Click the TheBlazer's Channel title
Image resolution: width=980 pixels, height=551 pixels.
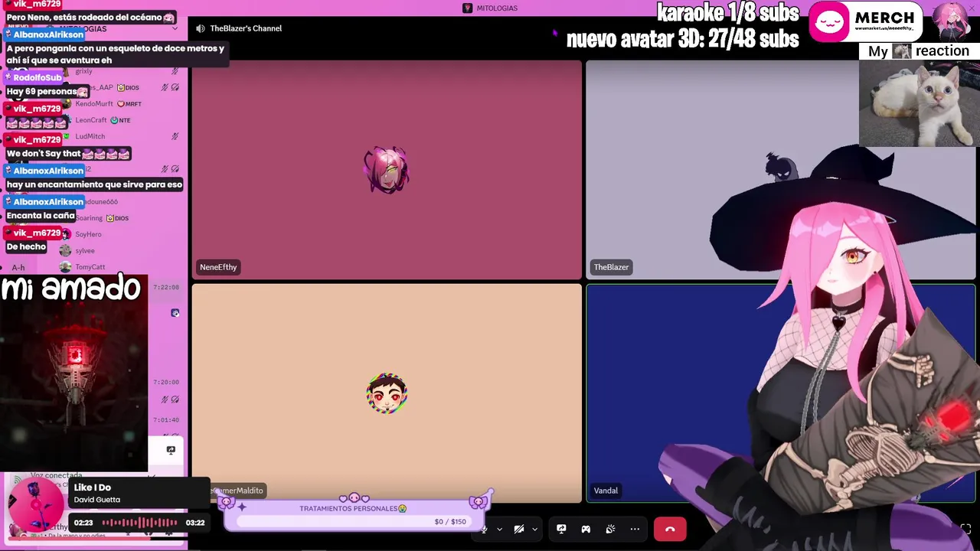(x=246, y=28)
